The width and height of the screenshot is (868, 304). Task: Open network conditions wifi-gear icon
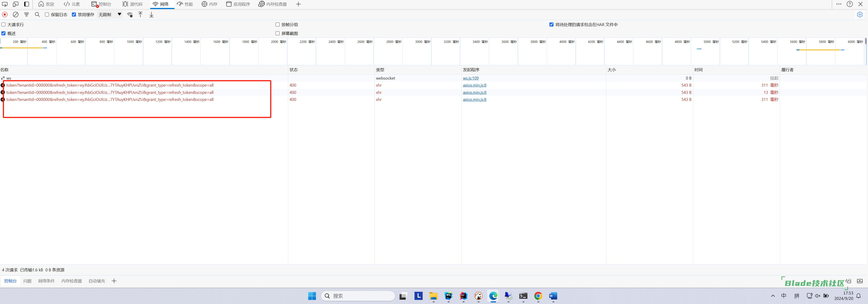[130, 15]
